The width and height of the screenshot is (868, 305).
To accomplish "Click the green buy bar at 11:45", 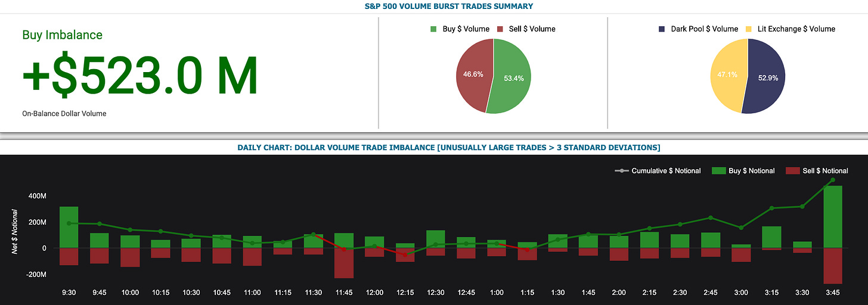I will click(344, 240).
